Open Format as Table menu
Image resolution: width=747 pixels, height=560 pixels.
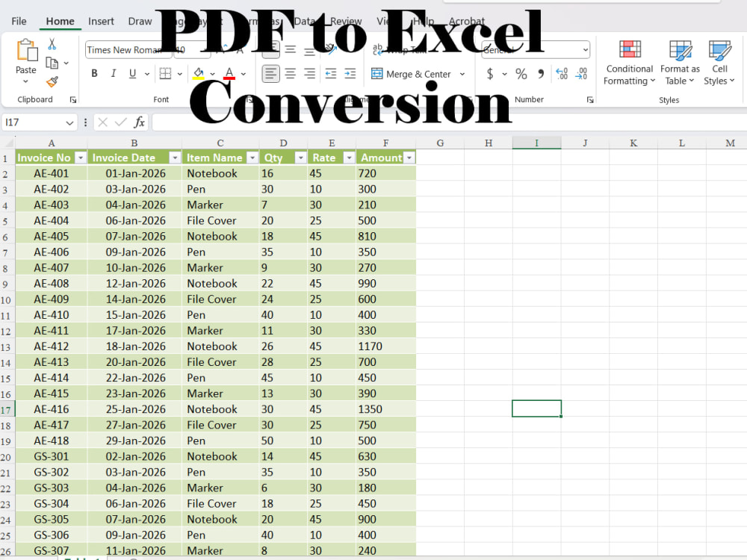tap(680, 63)
